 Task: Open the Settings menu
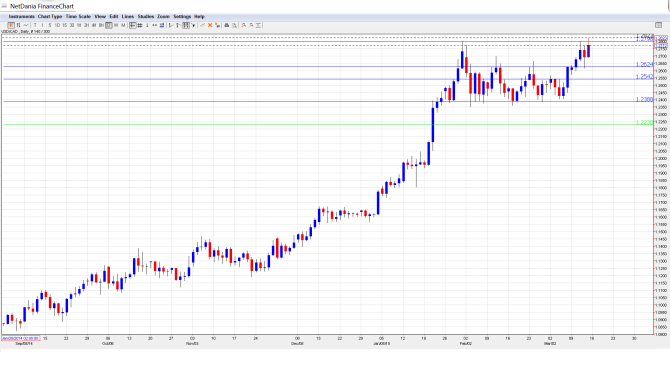point(182,17)
